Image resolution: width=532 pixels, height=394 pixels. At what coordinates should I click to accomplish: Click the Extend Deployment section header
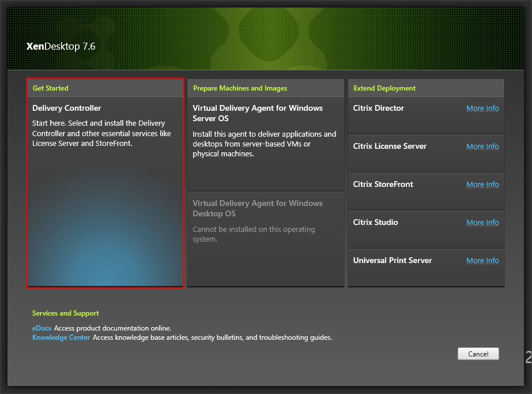(384, 88)
